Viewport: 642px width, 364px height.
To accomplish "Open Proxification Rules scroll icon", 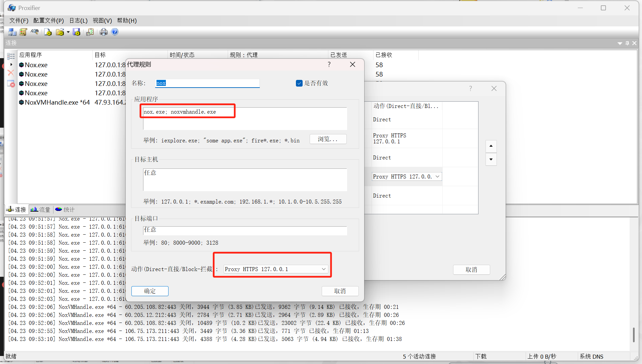I will tap(23, 32).
